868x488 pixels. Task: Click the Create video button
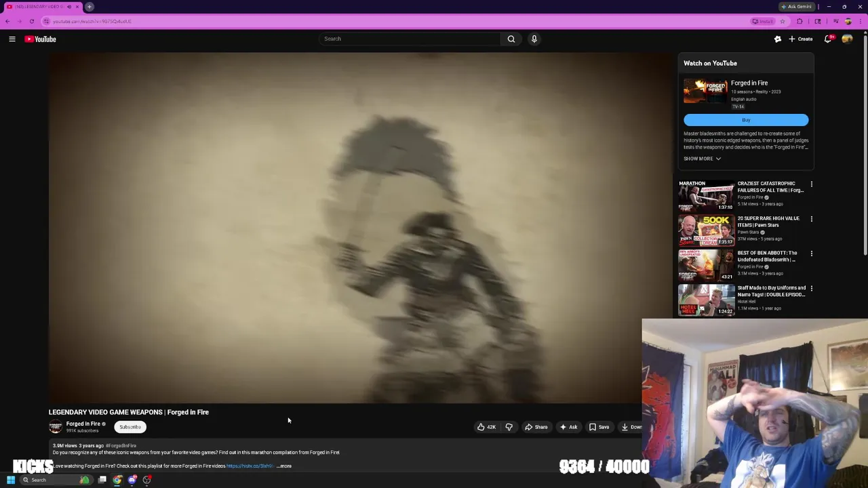[x=801, y=39]
